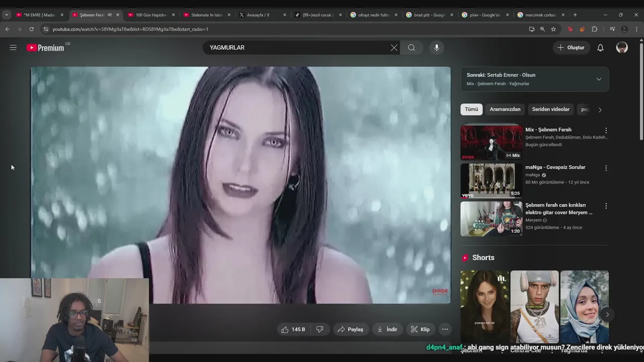The width and height of the screenshot is (644, 362).
Task: Open the tab search chevron dropdown
Action: 6,15
